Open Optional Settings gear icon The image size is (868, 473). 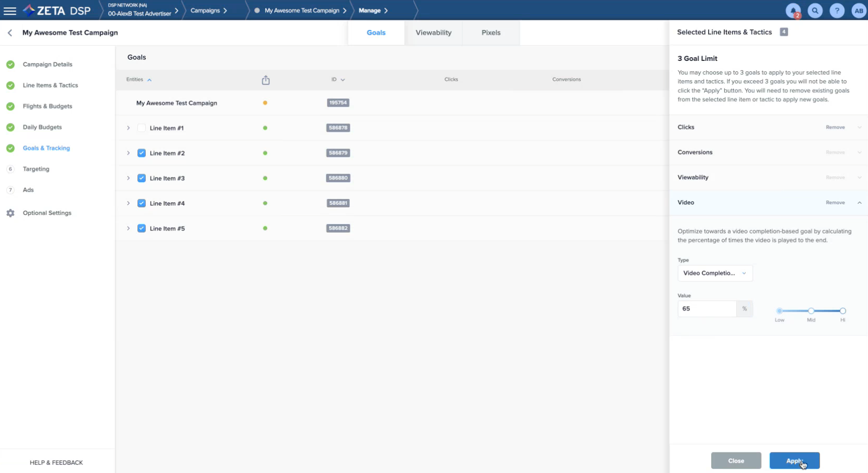click(10, 213)
